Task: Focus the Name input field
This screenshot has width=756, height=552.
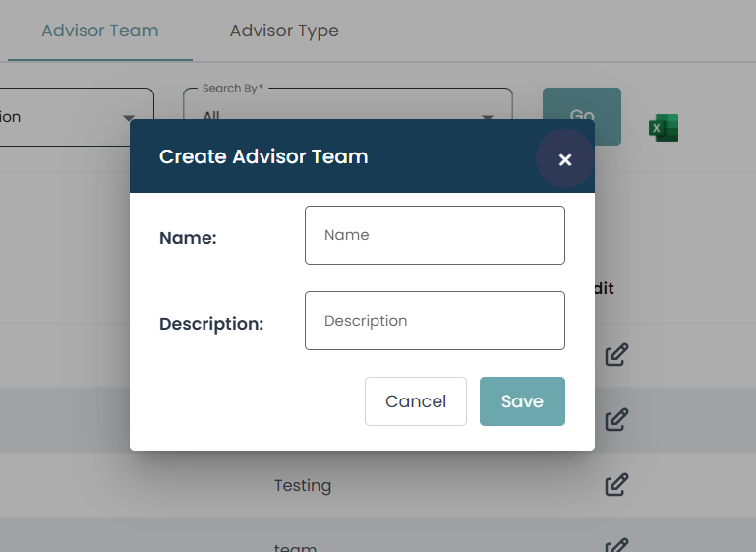Action: coord(435,235)
